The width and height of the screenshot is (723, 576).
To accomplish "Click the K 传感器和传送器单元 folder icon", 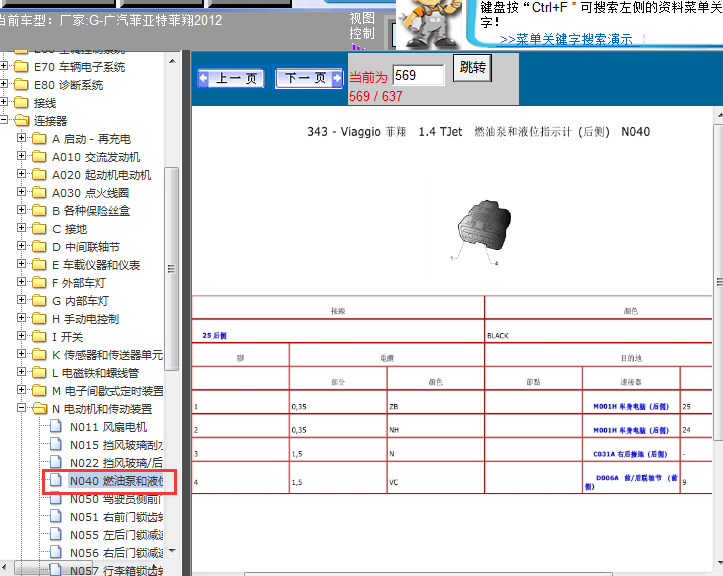I will (x=39, y=354).
